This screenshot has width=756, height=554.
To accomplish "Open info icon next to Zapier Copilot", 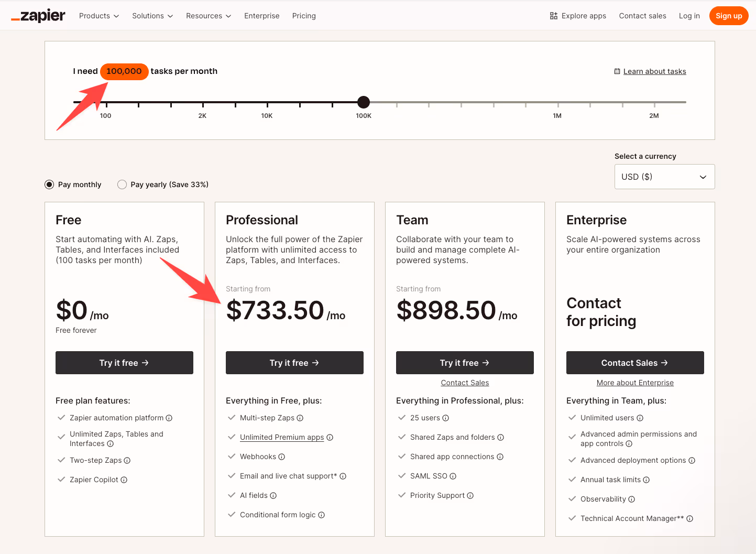I will pyautogui.click(x=124, y=480).
